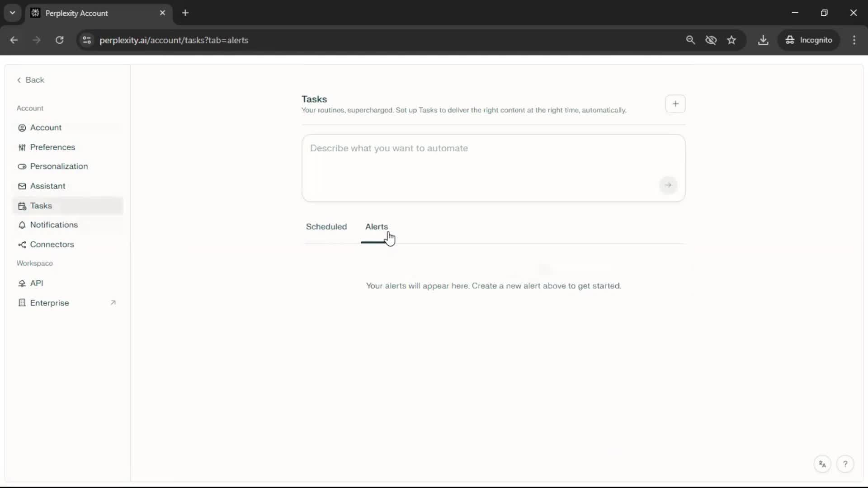Switch to the Scheduled tab
The height and width of the screenshot is (488, 868).
(326, 227)
